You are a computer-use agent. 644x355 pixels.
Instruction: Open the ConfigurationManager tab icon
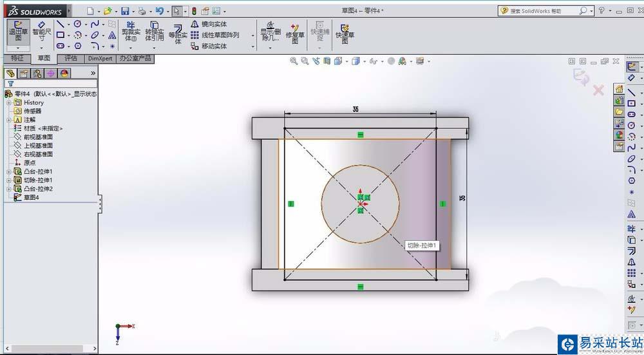pos(37,73)
